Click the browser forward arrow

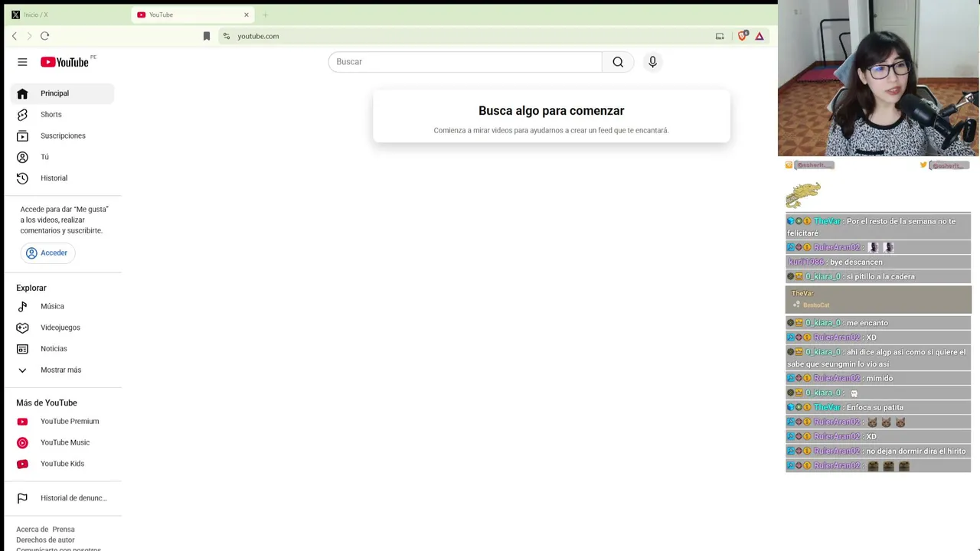(x=30, y=36)
